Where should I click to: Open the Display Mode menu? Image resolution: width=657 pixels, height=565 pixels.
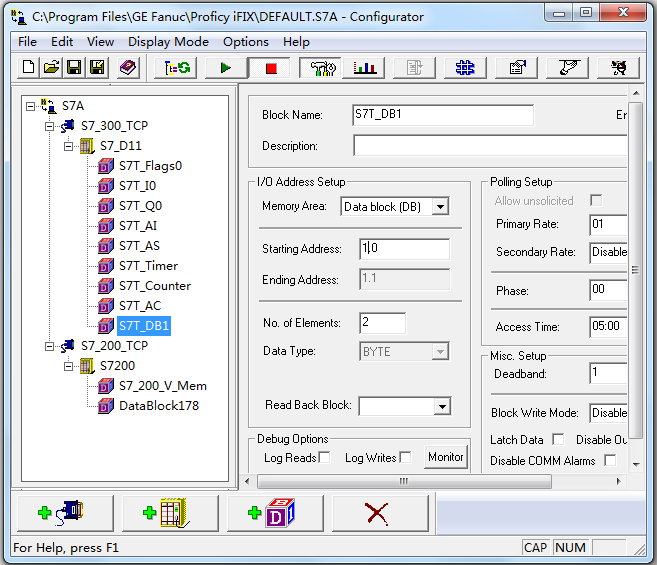click(x=168, y=42)
